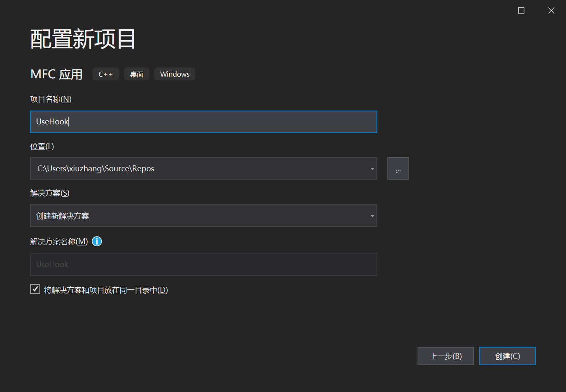This screenshot has width=566, height=392.
Task: Click the 桌面 tag label
Action: (137, 74)
